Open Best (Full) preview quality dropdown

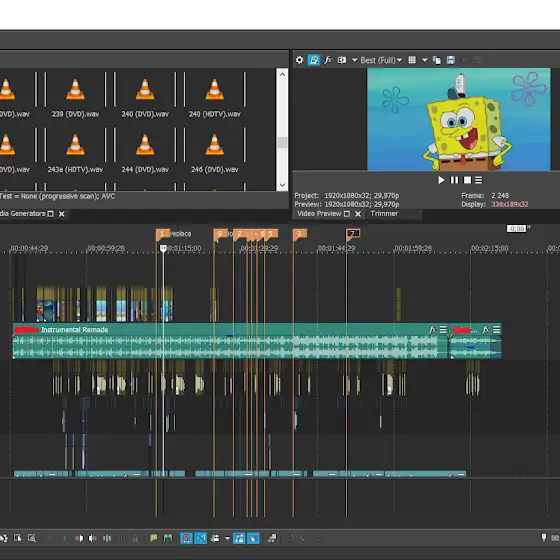381,60
